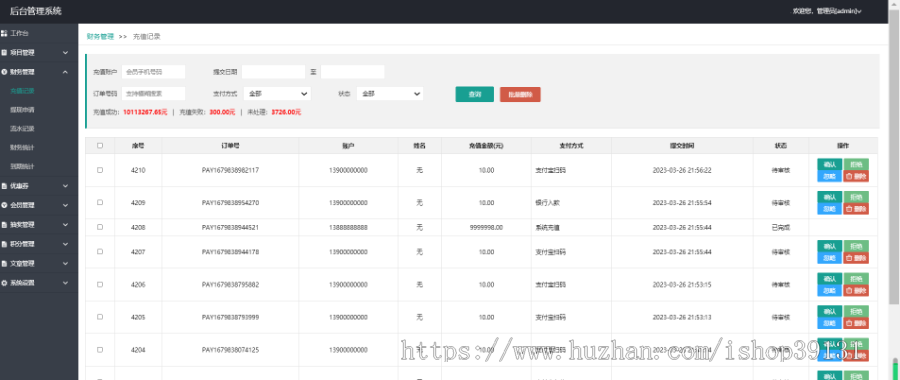Focus the 订单号码 search field
This screenshot has height=380, width=900.
tap(153, 94)
